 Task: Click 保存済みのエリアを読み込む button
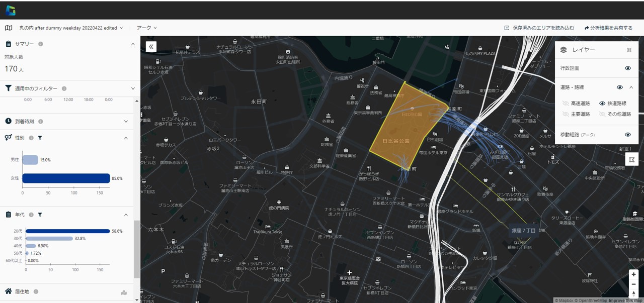pyautogui.click(x=539, y=28)
